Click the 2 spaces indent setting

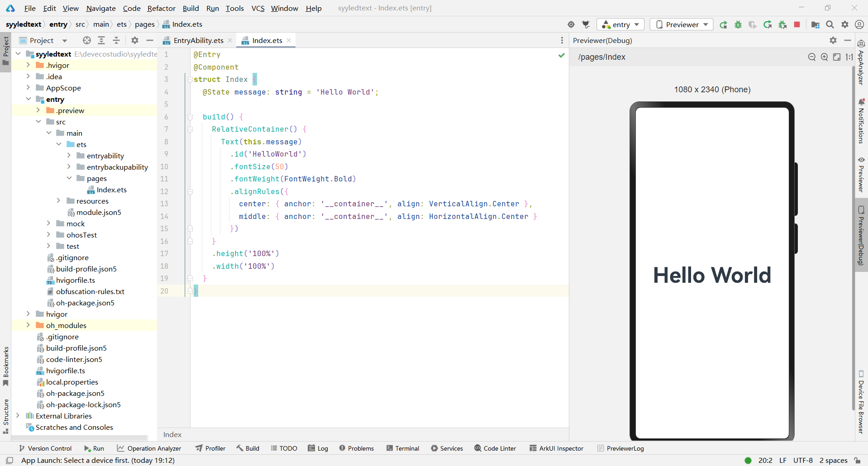[833, 460]
